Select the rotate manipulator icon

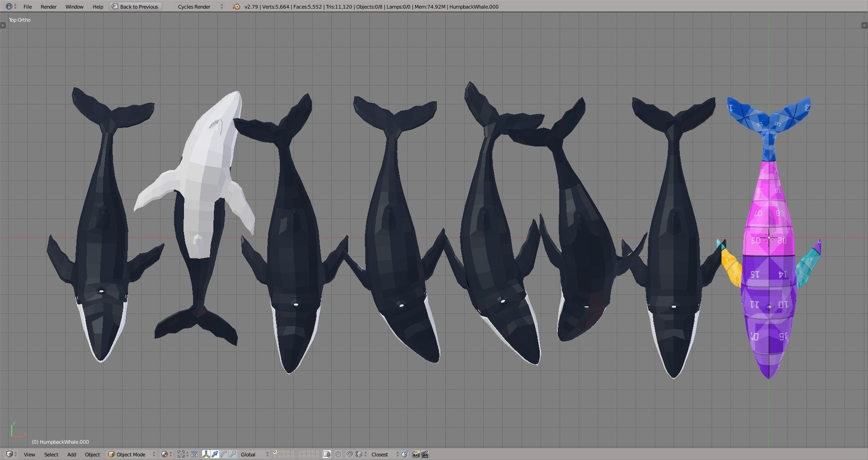[224, 454]
